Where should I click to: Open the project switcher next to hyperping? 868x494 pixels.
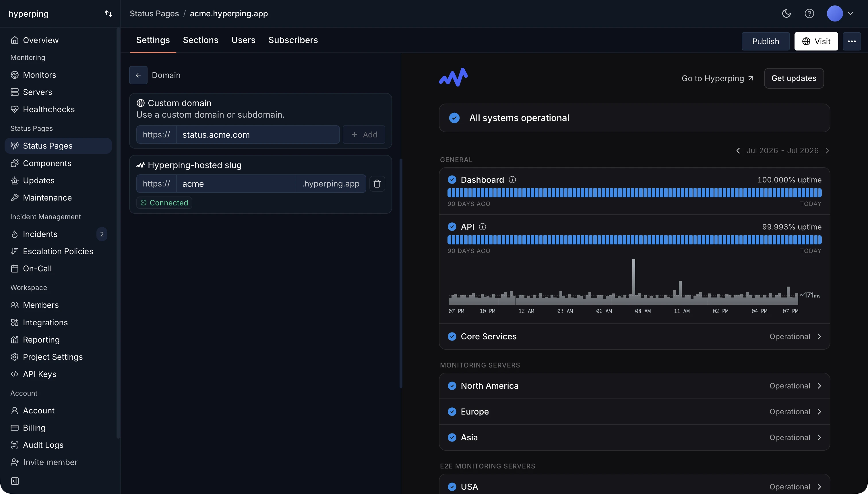pos(108,13)
